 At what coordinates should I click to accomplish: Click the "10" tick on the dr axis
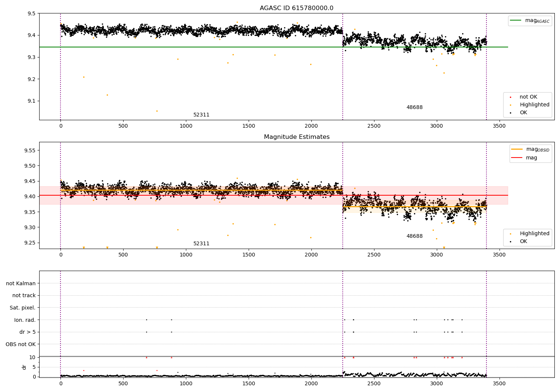tap(32, 357)
